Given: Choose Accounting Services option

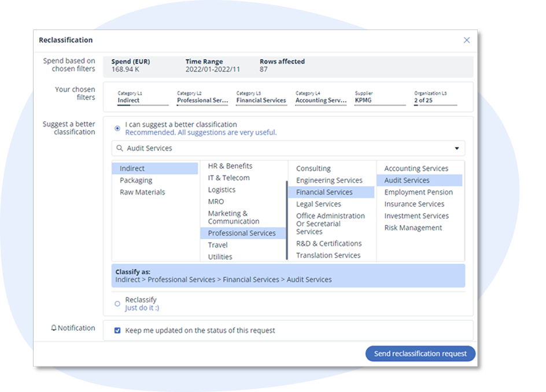Looking at the screenshot, I should point(416,169).
